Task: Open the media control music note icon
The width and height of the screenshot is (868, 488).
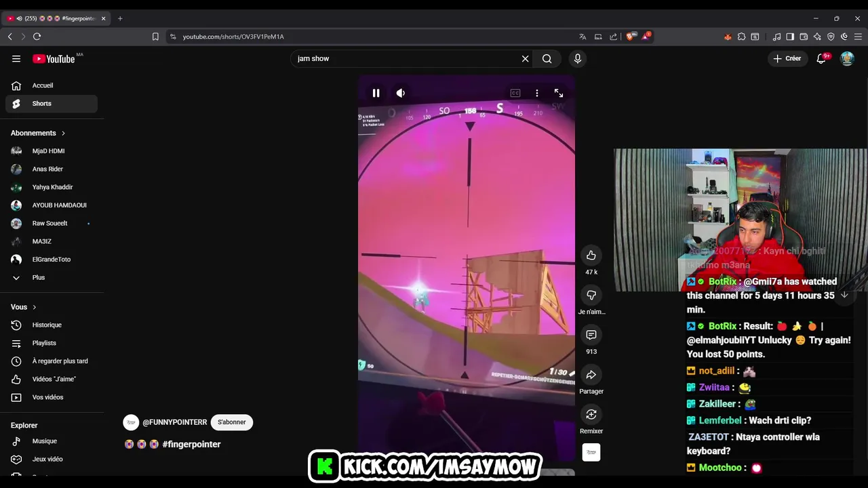Action: pyautogui.click(x=776, y=37)
